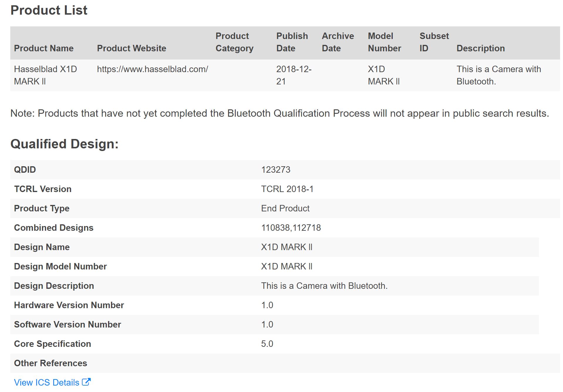Click the Publish Date column header
The width and height of the screenshot is (563, 392).
click(292, 42)
